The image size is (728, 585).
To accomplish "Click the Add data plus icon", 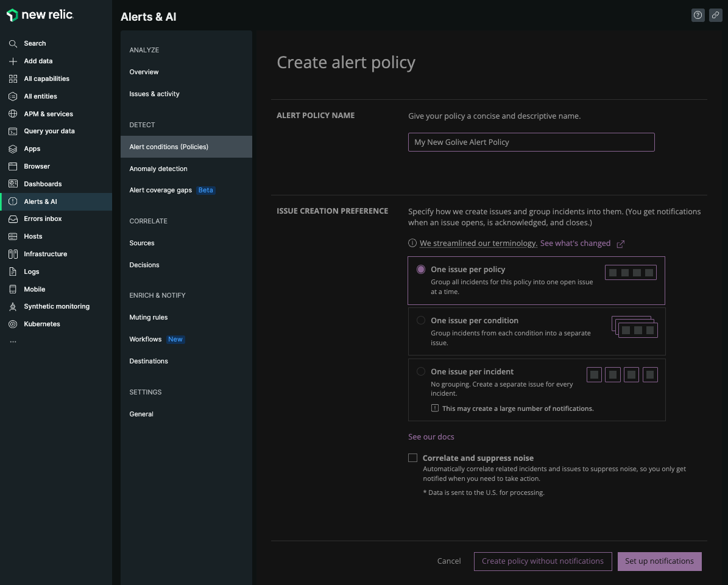I will 13,61.
